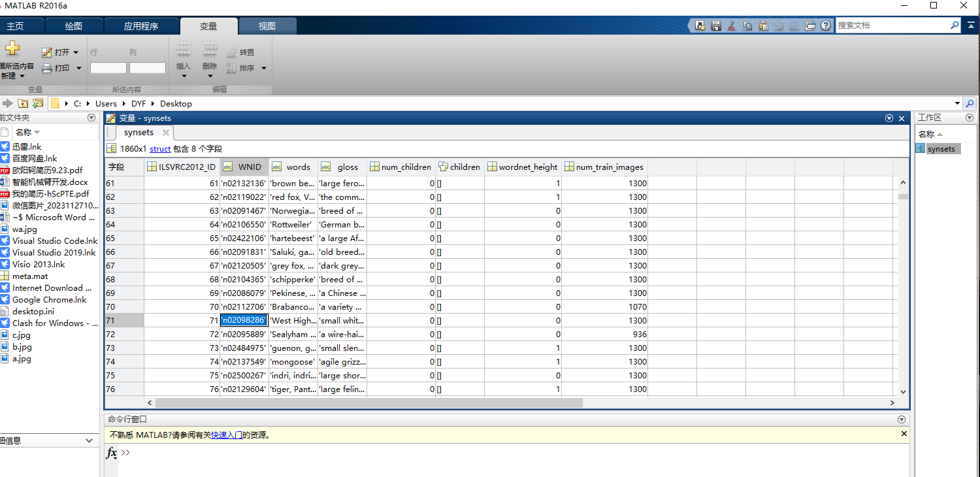The image size is (980, 477).
Task: Click the Transpose (转置) icon
Action: point(232,52)
